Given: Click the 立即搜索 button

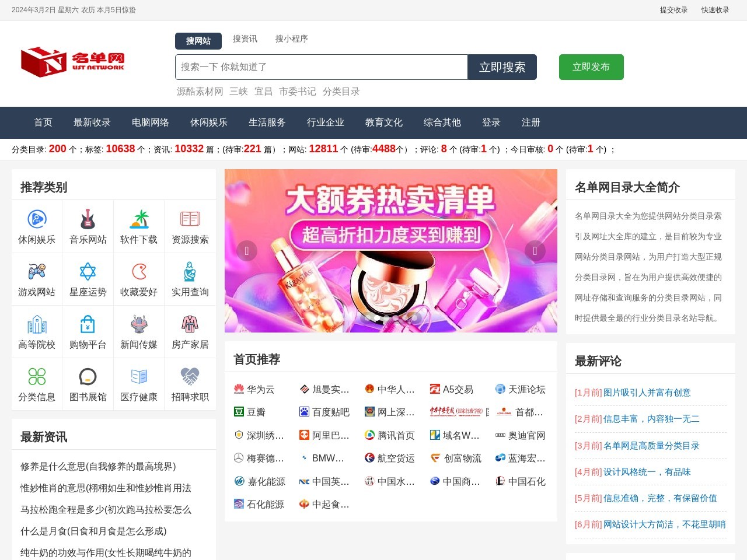Looking at the screenshot, I should [x=502, y=66].
